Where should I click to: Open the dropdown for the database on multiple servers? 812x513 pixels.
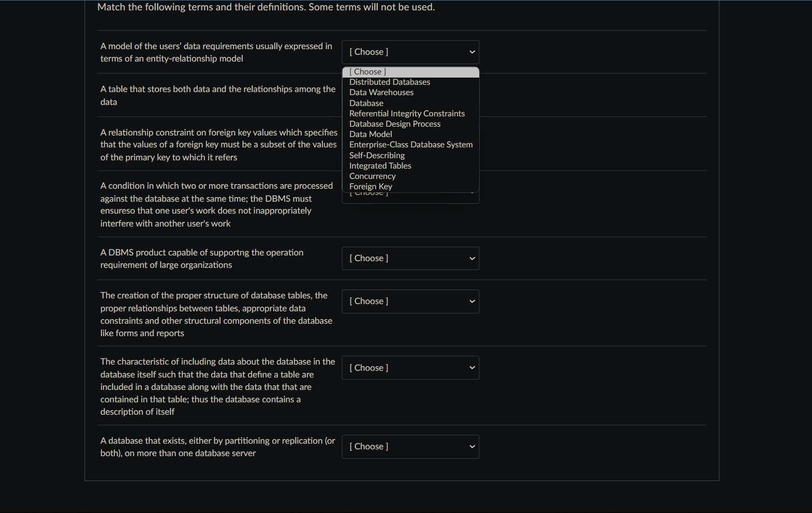click(410, 447)
